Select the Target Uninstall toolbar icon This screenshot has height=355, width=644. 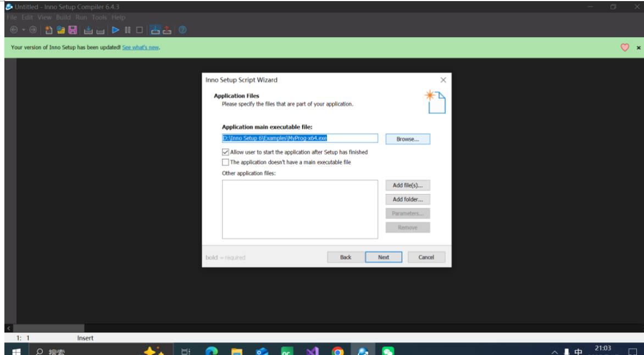click(x=167, y=30)
